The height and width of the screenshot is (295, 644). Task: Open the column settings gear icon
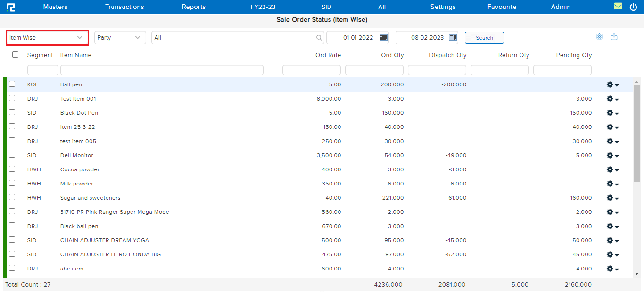click(x=599, y=37)
